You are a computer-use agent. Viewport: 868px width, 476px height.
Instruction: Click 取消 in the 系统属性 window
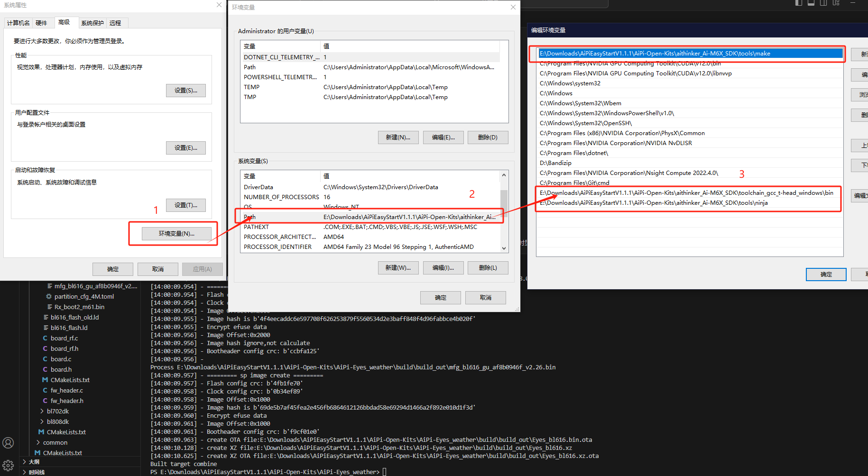158,269
